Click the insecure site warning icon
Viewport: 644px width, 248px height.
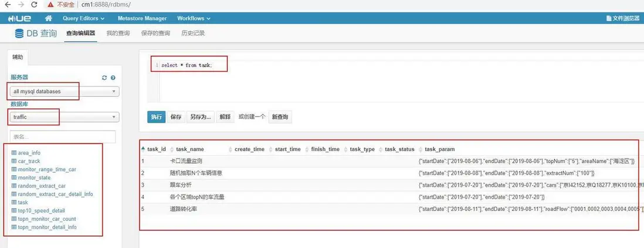50,5
